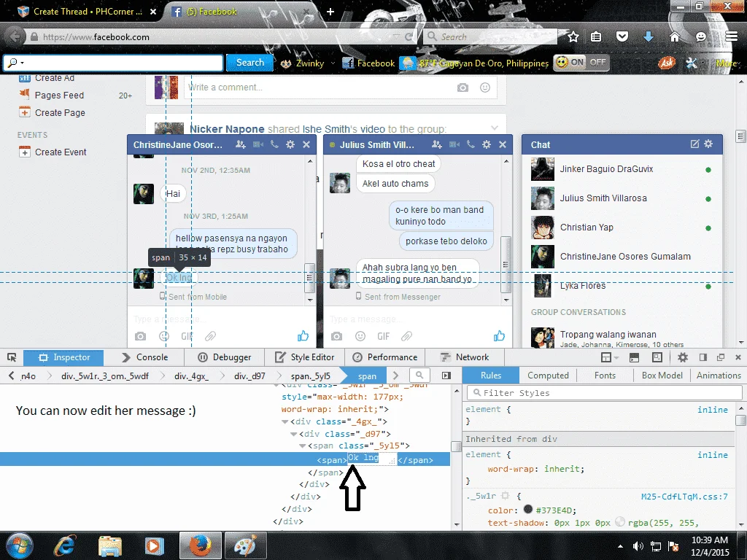Select span._5yl5 breadcrumb
The height and width of the screenshot is (560, 747).
(x=310, y=376)
